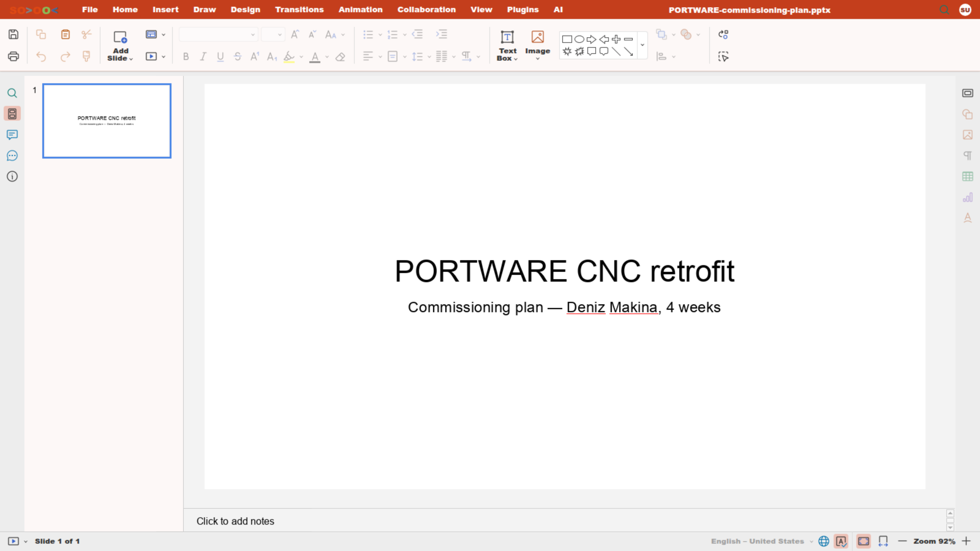The width and height of the screenshot is (980, 551).
Task: Expand the Add Slide dropdown arrow
Action: point(131,59)
